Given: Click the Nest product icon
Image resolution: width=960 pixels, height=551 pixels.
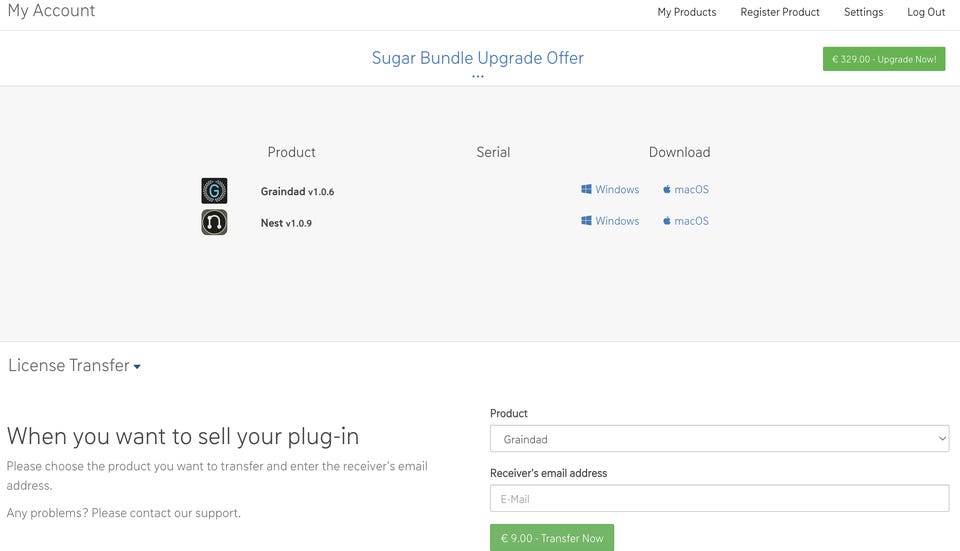Looking at the screenshot, I should [214, 222].
